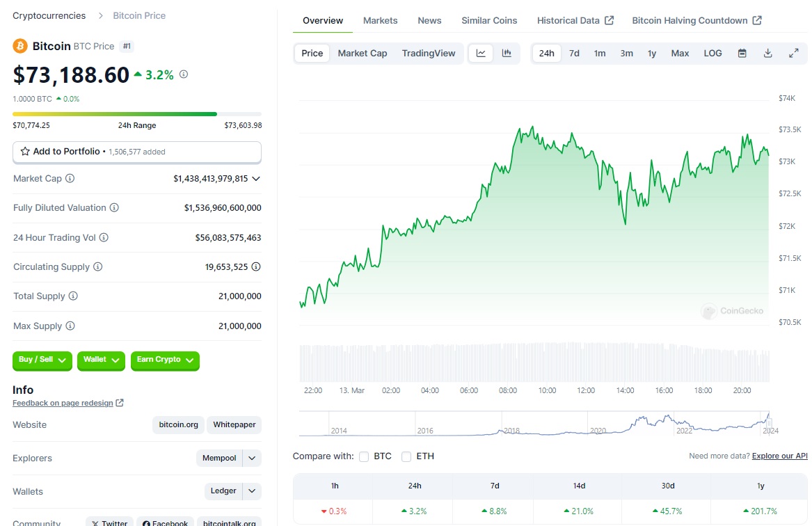The image size is (812, 526).
Task: Open the Bitcoin Halving Countdown tab
Action: 696,21
